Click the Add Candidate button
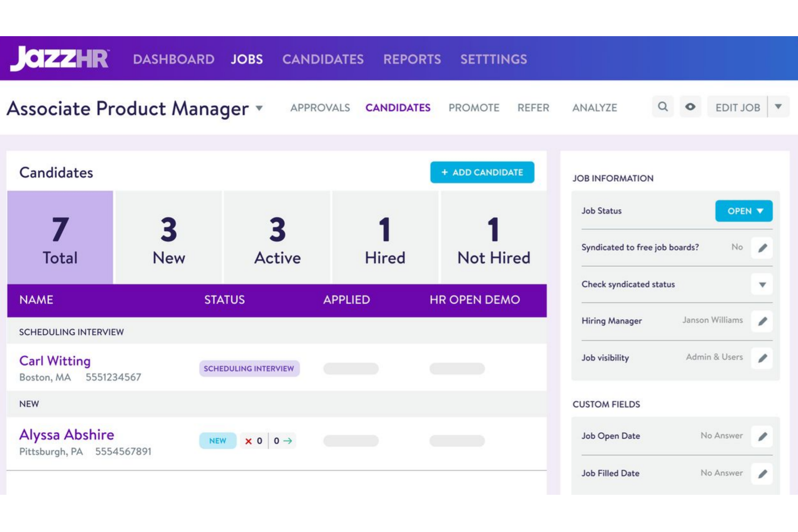 [482, 172]
